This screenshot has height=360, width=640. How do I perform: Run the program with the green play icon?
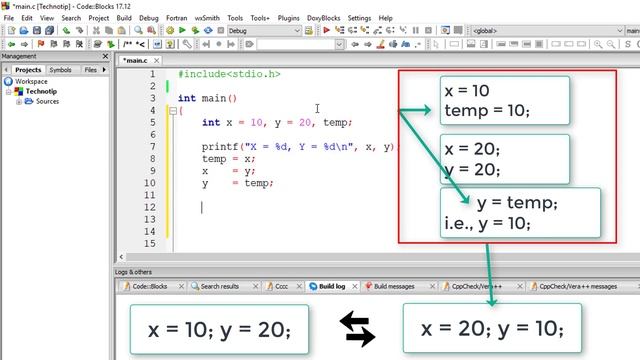coord(182,30)
